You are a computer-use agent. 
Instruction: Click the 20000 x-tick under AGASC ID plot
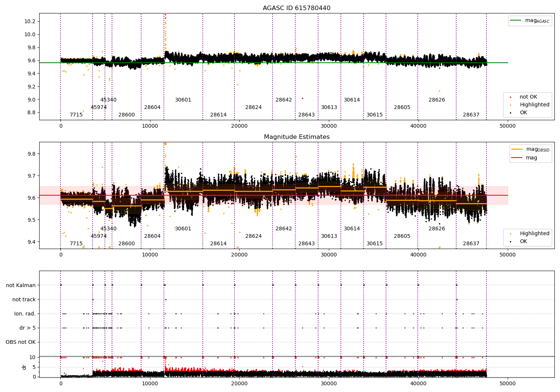[x=239, y=126]
